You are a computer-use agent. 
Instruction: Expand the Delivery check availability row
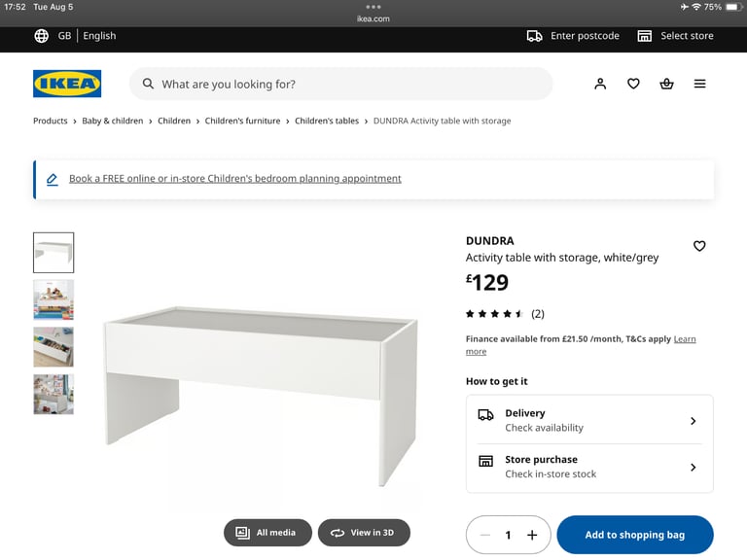click(x=589, y=420)
